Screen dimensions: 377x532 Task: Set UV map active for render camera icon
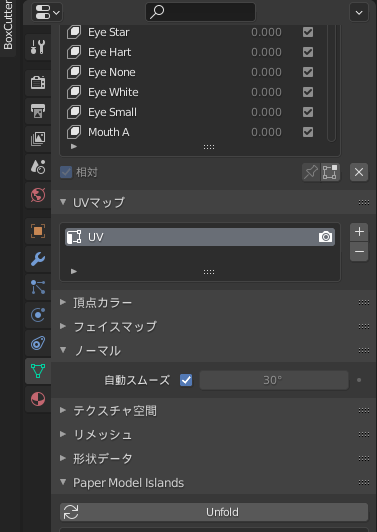click(x=325, y=237)
